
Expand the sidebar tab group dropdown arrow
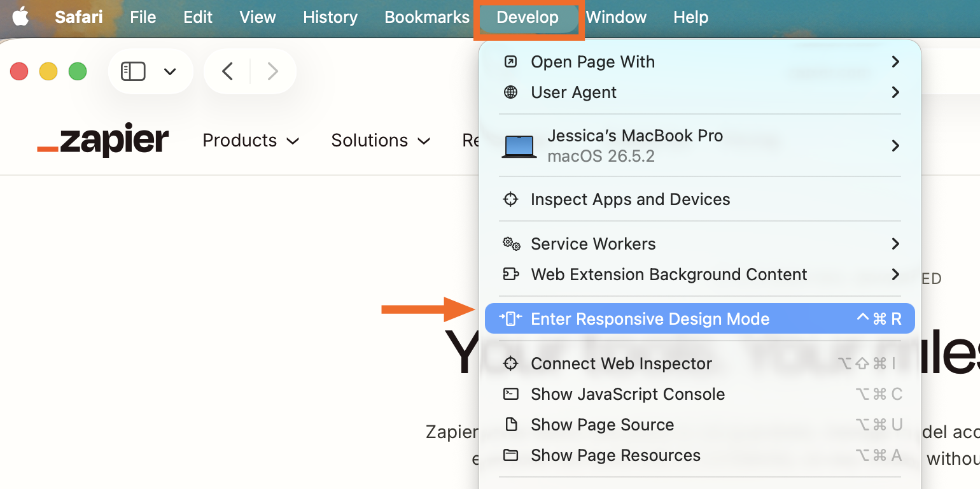(170, 71)
